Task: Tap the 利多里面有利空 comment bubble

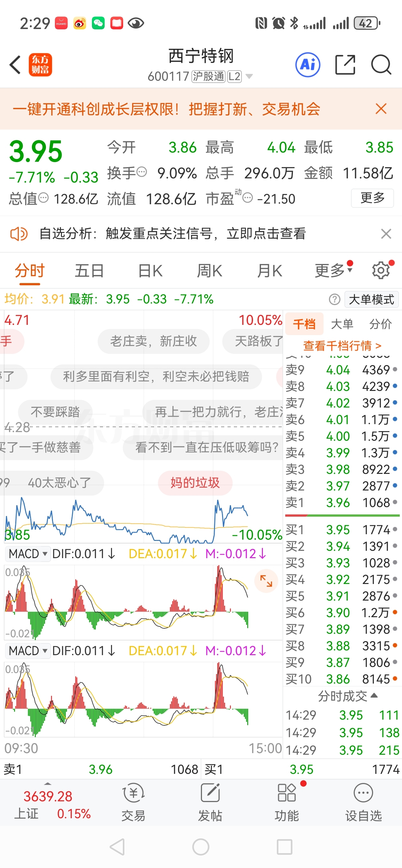Action: coord(156,376)
